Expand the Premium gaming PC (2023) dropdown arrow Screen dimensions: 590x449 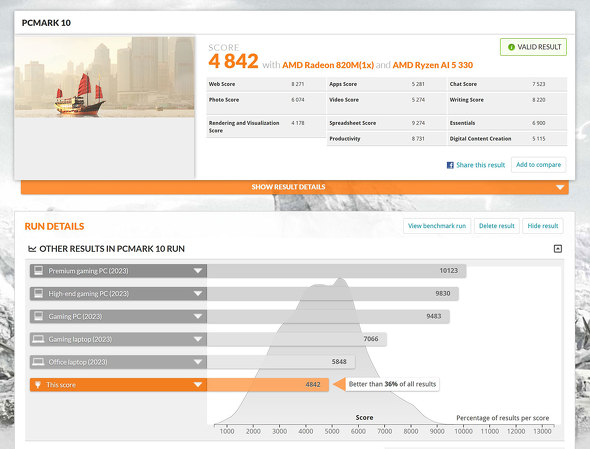(198, 271)
